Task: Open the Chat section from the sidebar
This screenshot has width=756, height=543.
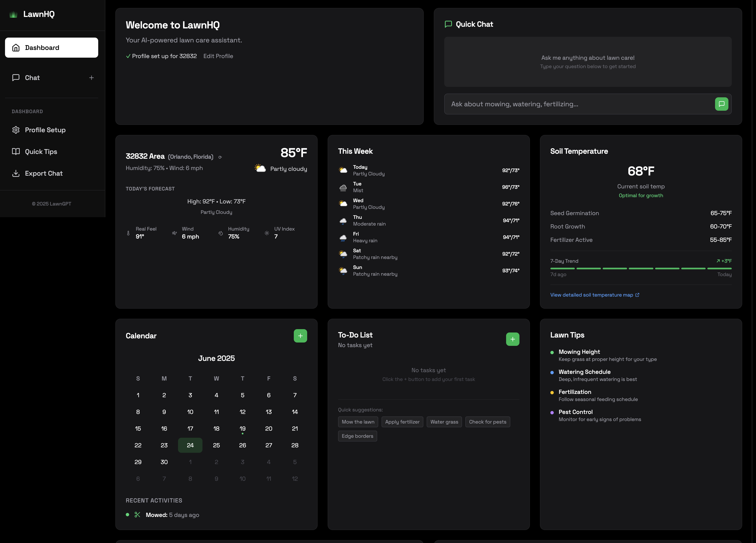Action: pos(32,78)
